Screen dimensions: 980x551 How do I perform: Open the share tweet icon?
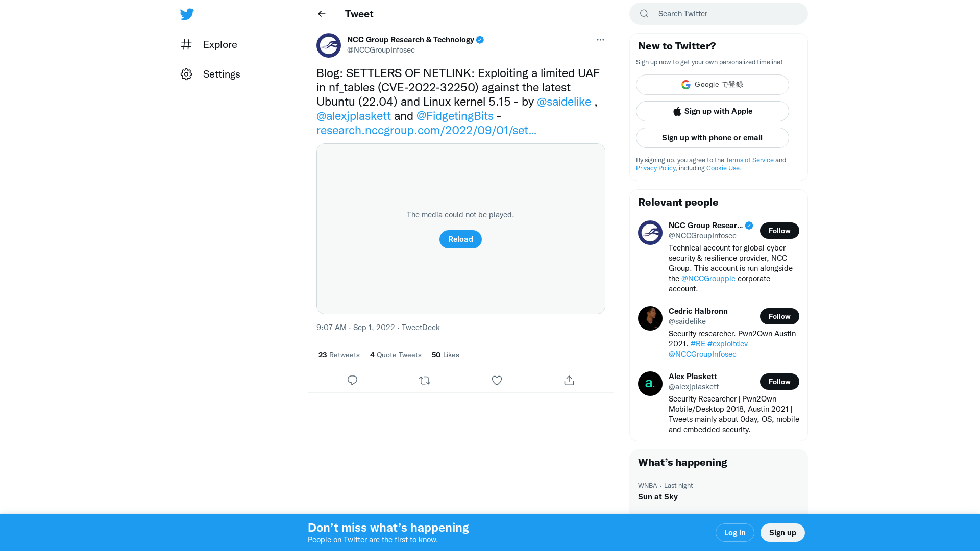point(569,381)
